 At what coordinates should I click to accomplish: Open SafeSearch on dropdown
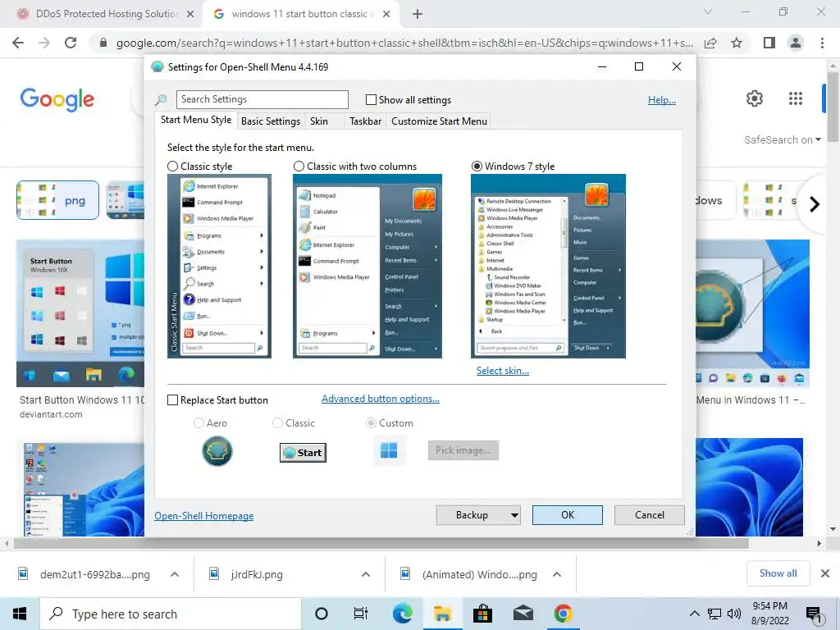coord(782,139)
